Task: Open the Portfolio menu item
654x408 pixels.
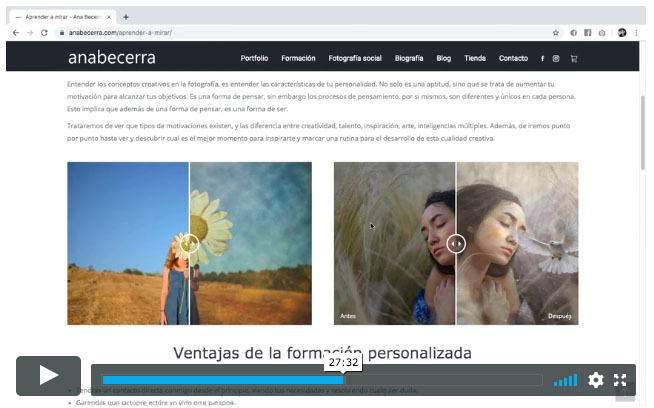Action: 254,59
